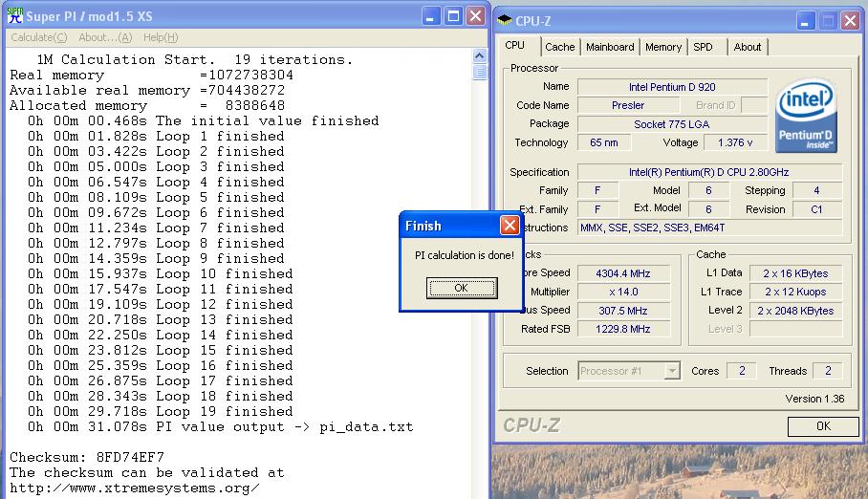This screenshot has width=868, height=499.
Task: Maximize the Super PI window
Action: (x=453, y=16)
